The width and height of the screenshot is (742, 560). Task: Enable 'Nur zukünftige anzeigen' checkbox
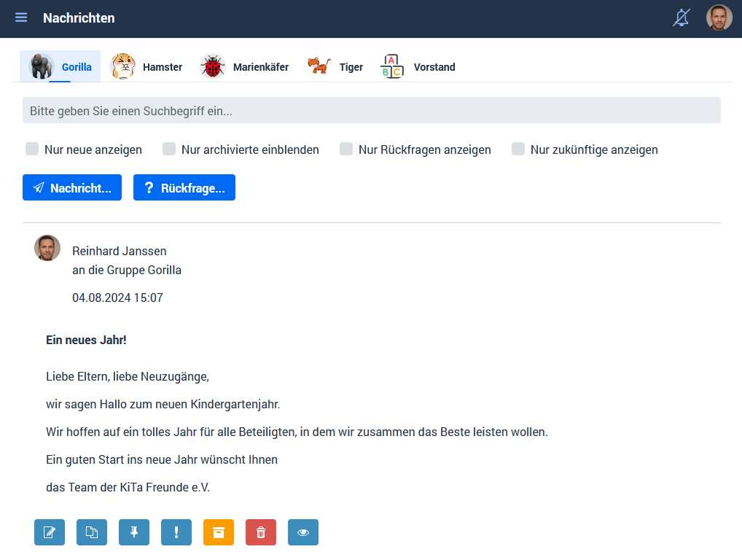coord(518,149)
